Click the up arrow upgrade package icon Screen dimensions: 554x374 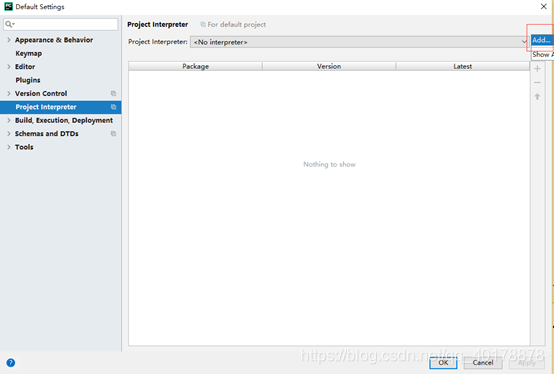point(537,96)
